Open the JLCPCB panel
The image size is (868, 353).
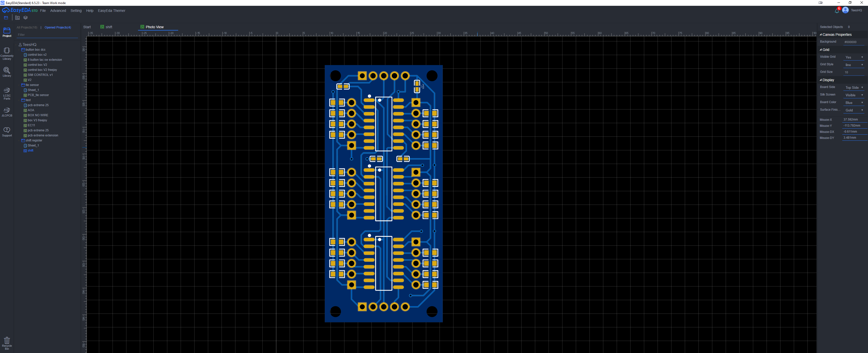click(x=7, y=111)
